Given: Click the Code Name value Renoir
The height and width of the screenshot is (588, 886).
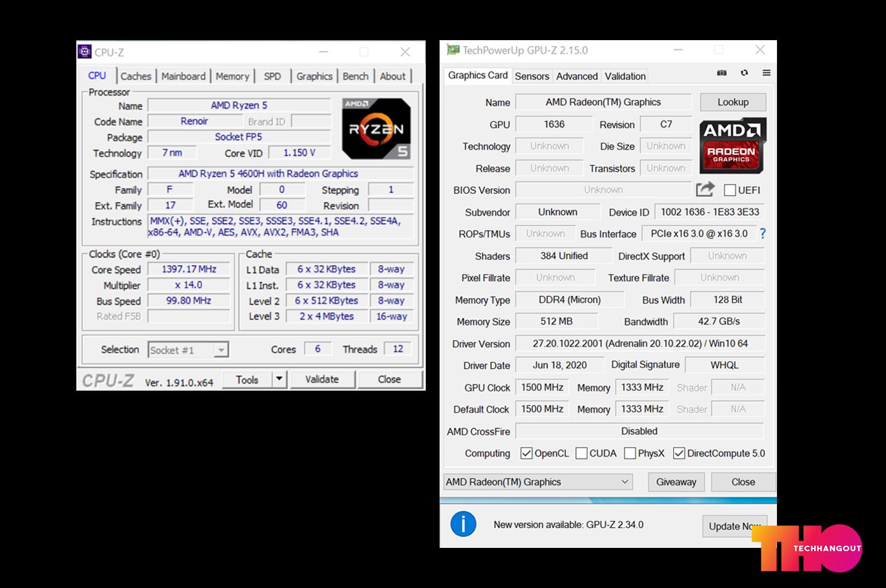Looking at the screenshot, I should (195, 121).
